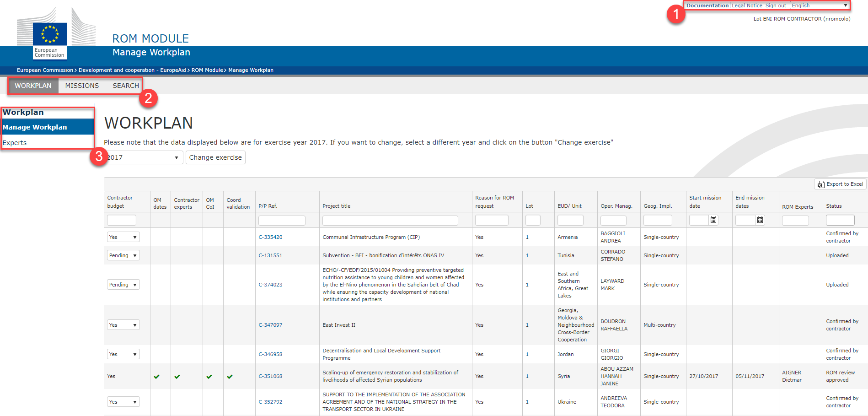
Task: Open the 2017 exercise year dropdown
Action: pos(144,157)
